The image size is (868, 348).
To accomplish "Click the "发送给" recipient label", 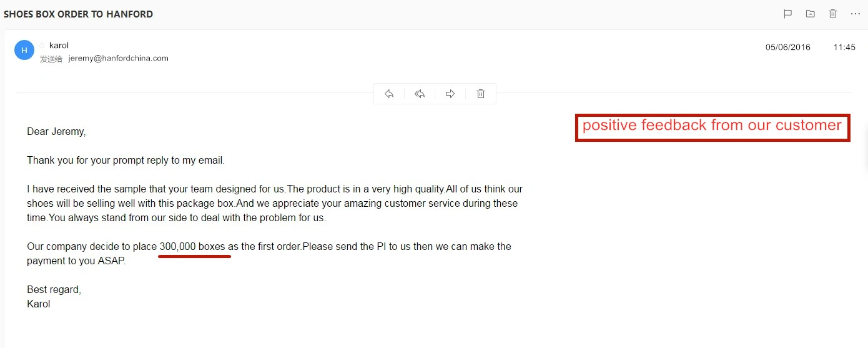I will click(x=51, y=59).
